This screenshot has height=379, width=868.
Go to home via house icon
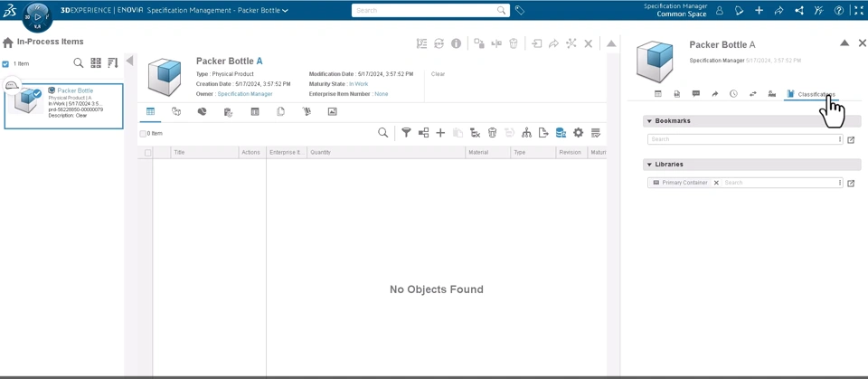8,42
